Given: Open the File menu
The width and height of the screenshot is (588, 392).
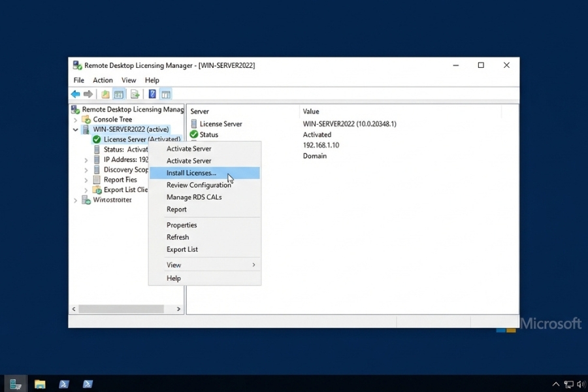Looking at the screenshot, I should pos(79,80).
